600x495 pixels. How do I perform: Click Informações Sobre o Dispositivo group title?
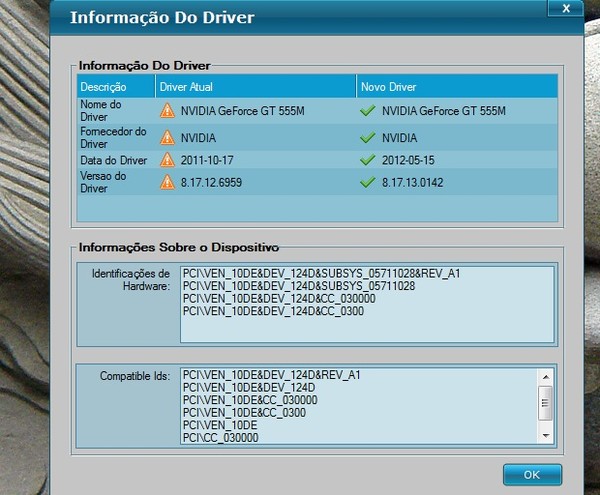[x=179, y=247]
